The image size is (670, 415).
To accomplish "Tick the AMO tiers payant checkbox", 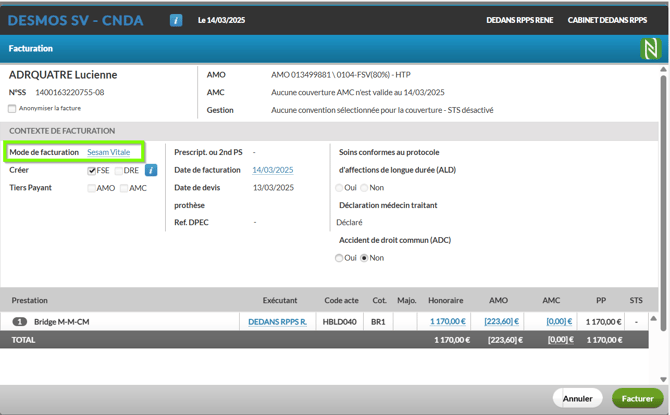I will [x=92, y=188].
